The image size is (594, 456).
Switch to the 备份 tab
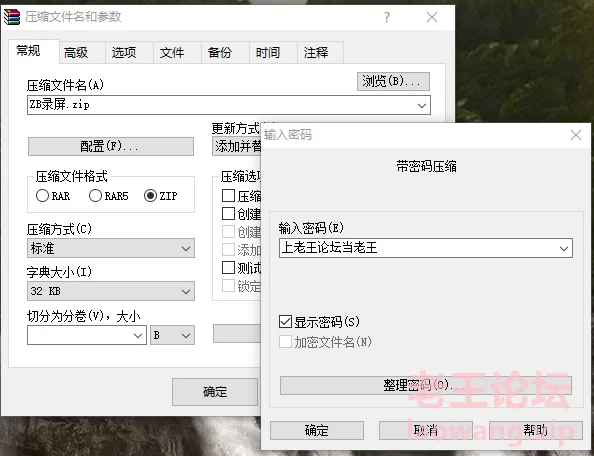(x=220, y=53)
